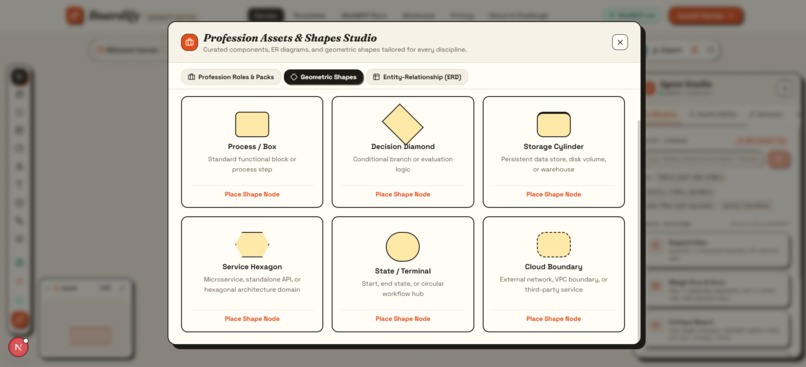Click the "Process / Box" card title
The image size is (806, 367).
(x=252, y=146)
